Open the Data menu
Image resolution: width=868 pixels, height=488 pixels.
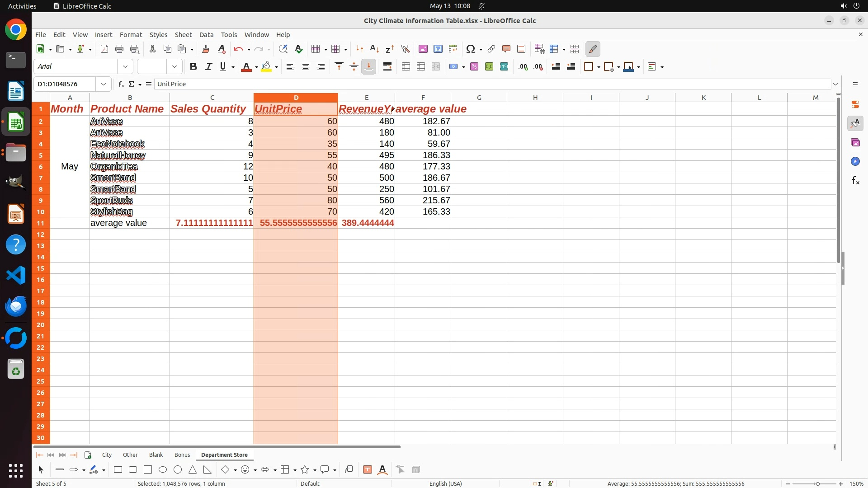point(206,35)
